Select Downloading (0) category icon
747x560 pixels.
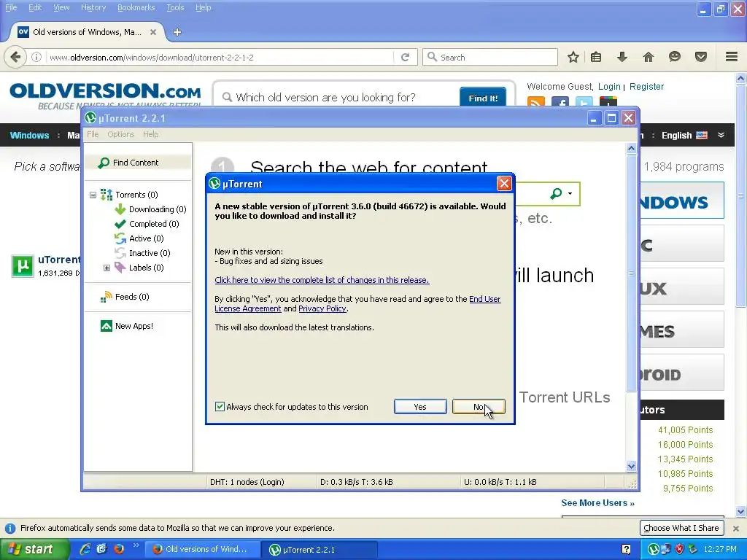coord(120,209)
